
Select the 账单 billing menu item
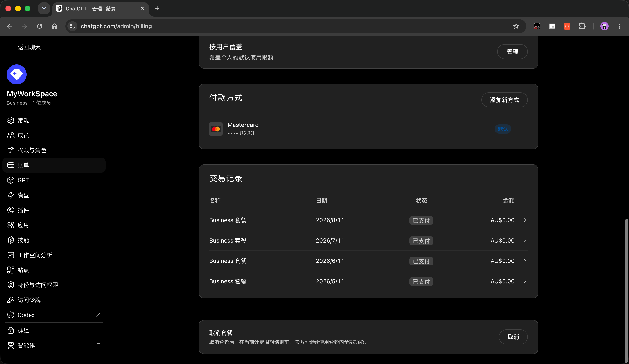54,165
